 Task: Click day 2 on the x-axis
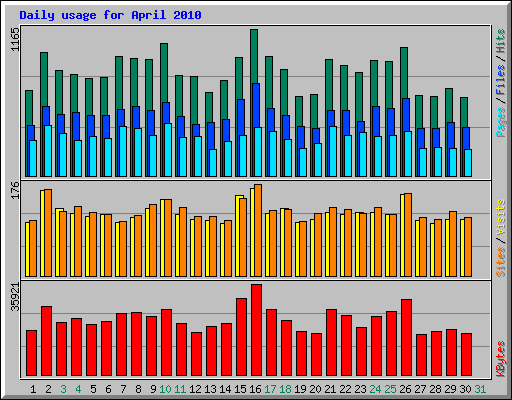[48, 389]
